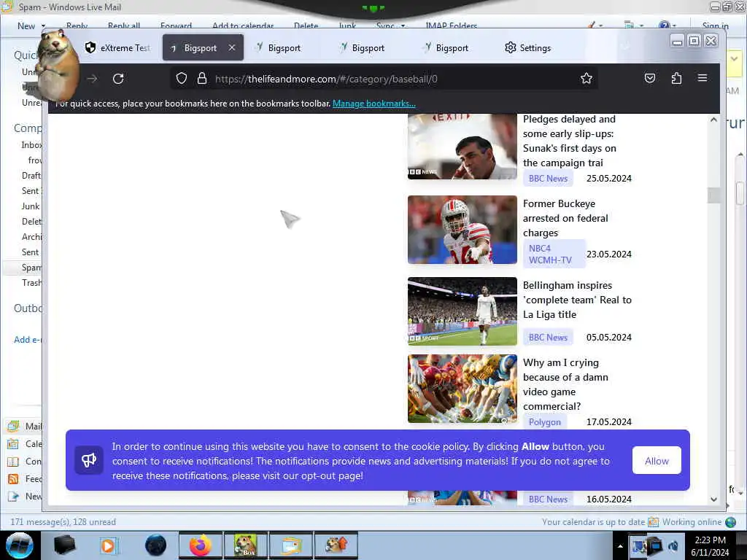Switch to the eXtreme Test tab

(117, 47)
